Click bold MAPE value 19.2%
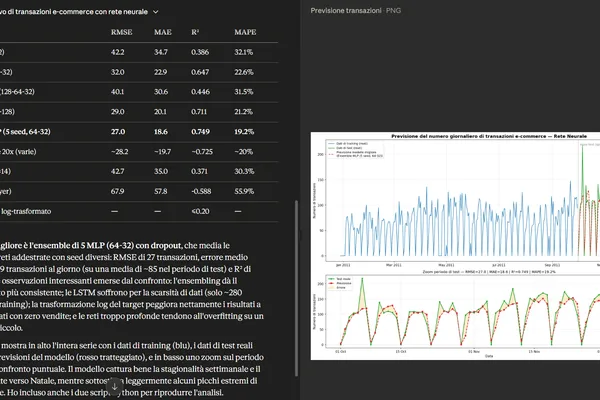Viewport: 600px width, 400px height. [244, 132]
